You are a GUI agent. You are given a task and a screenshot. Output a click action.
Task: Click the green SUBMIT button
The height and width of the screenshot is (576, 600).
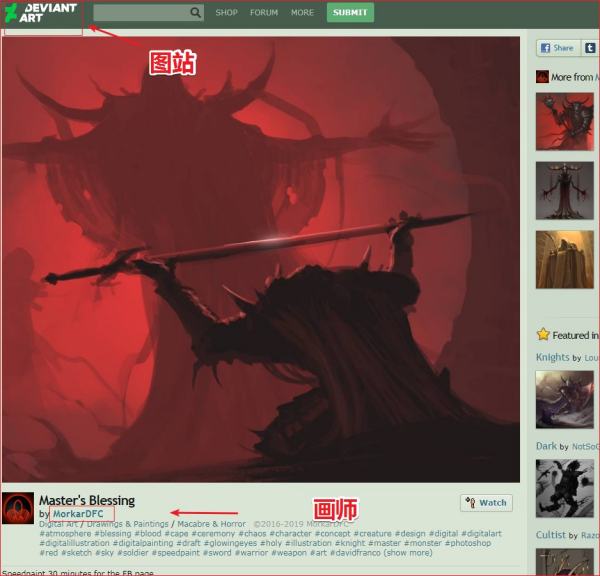tap(350, 12)
